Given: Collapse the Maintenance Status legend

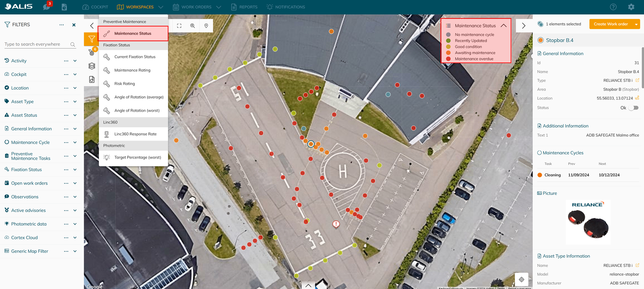Looking at the screenshot, I should [x=504, y=25].
